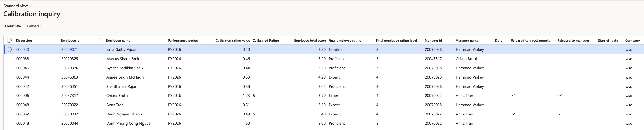The height and width of the screenshot is (130, 644).
Task: Select discussion 000048 cell
Action: point(22,105)
